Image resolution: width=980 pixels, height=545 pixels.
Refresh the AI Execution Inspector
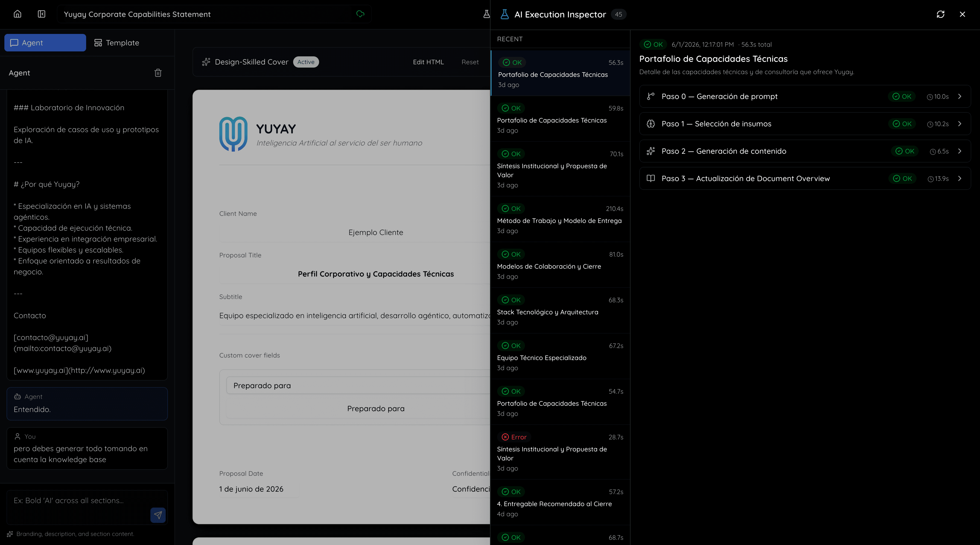coord(940,15)
